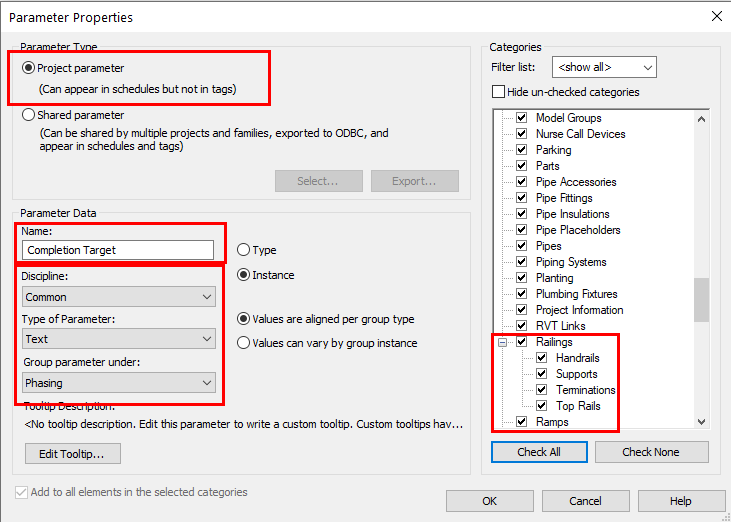
Task: Select the Top Rails tree item
Action: (579, 406)
